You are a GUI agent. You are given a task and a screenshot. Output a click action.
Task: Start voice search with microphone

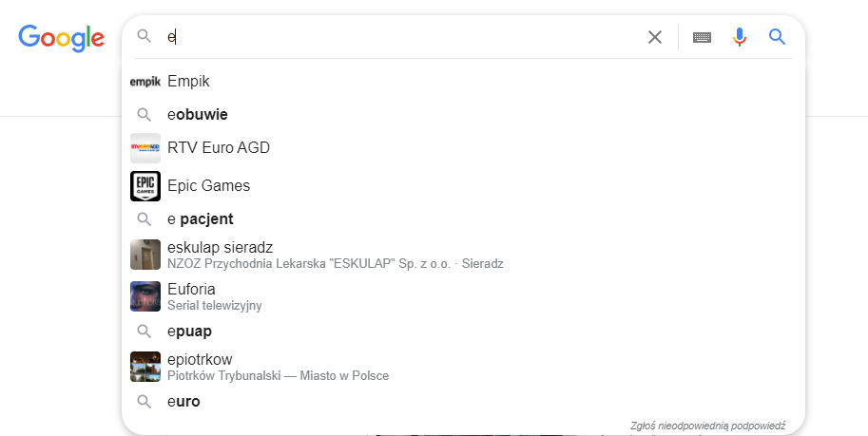[x=740, y=37]
